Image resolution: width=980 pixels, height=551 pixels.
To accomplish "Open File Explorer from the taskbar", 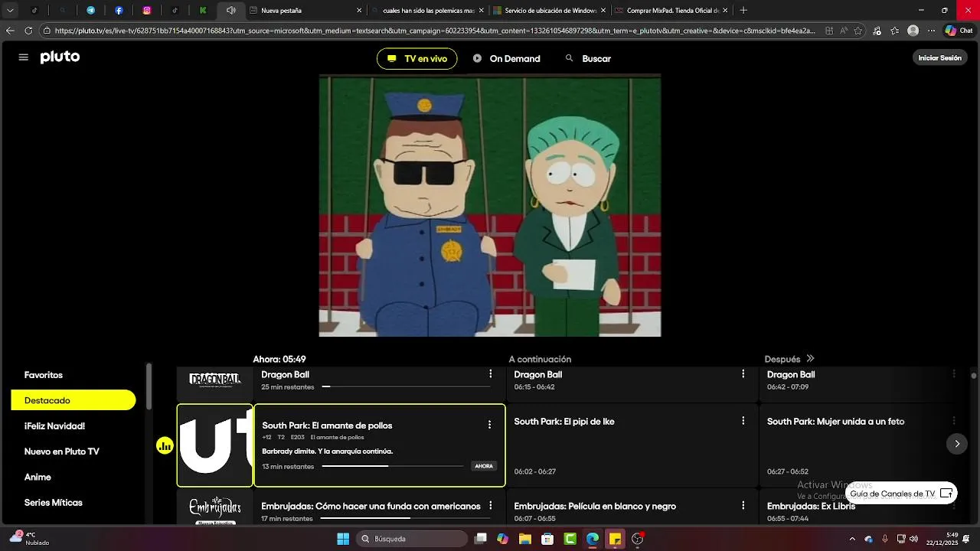I will 525,539.
